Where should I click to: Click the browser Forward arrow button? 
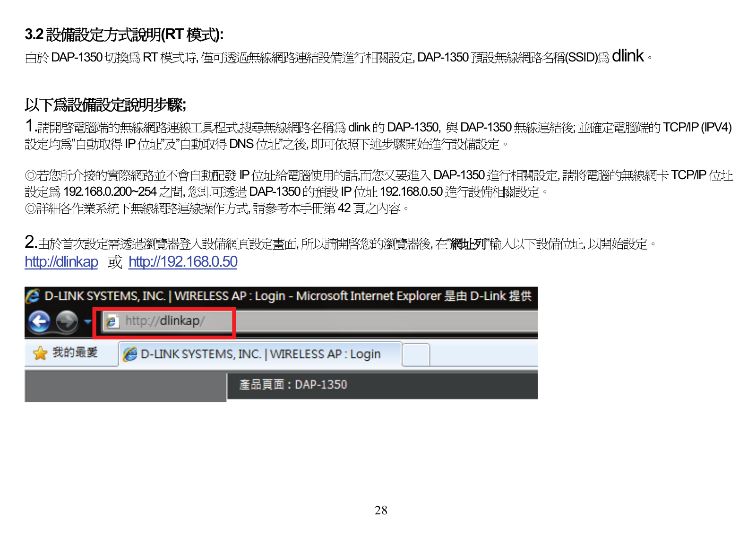click(x=67, y=322)
